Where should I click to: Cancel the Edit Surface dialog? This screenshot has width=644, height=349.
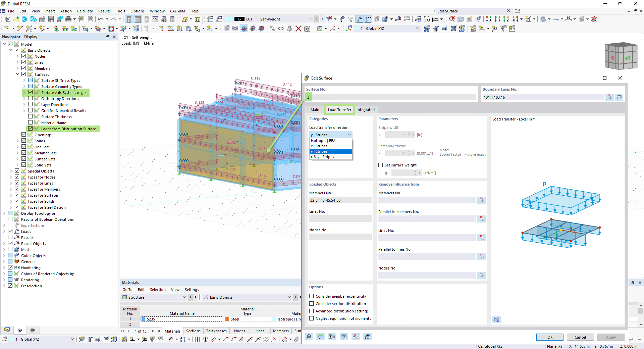coord(580,337)
